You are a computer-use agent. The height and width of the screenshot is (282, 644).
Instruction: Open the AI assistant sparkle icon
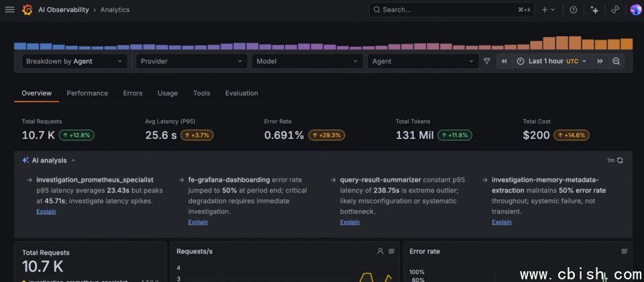(x=594, y=10)
